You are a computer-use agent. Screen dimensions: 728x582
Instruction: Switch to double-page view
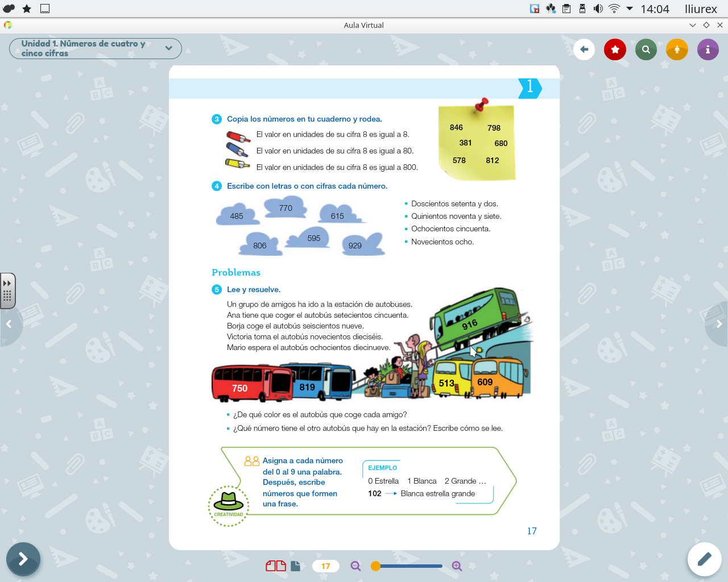click(x=275, y=566)
